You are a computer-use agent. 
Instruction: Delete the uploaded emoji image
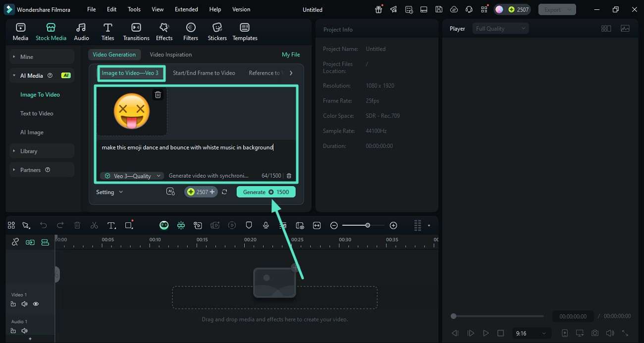158,95
